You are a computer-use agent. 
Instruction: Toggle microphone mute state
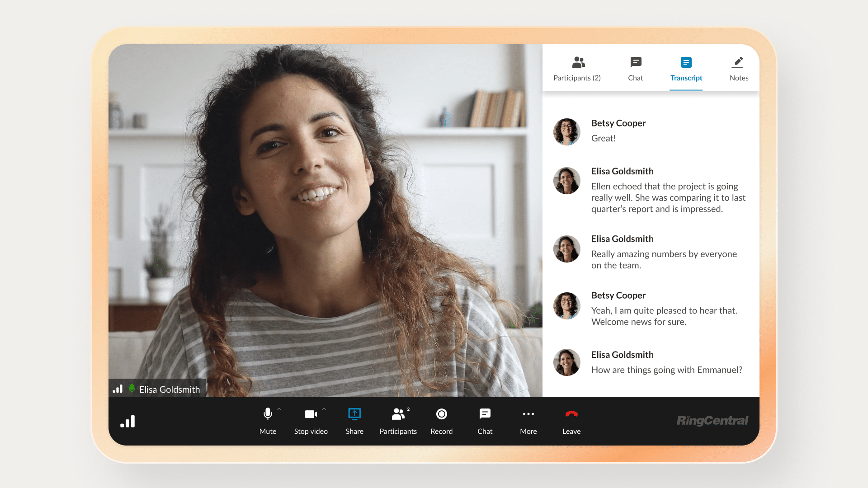tap(267, 421)
